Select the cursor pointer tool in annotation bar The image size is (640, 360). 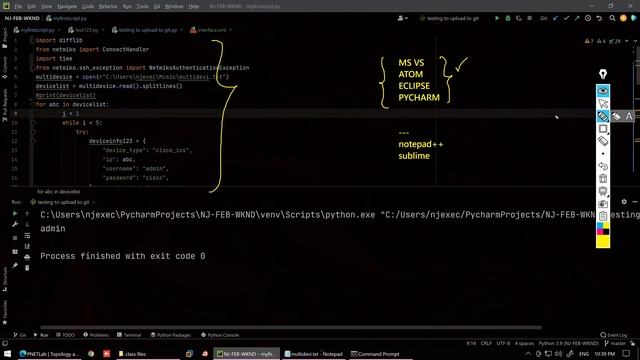click(x=603, y=103)
